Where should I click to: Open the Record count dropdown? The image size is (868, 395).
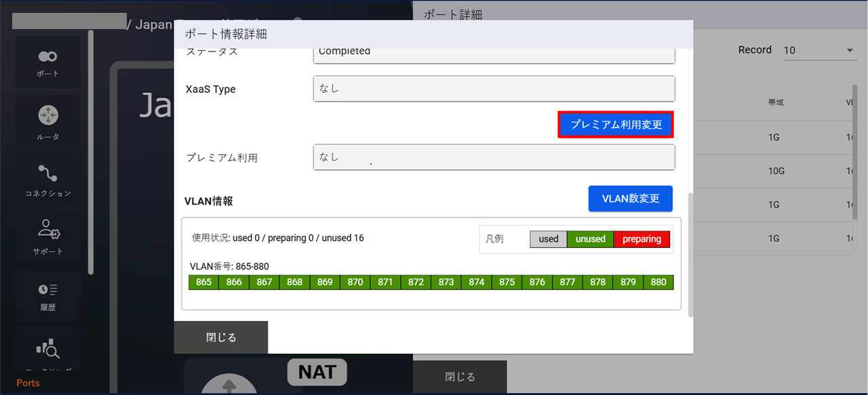coord(819,51)
